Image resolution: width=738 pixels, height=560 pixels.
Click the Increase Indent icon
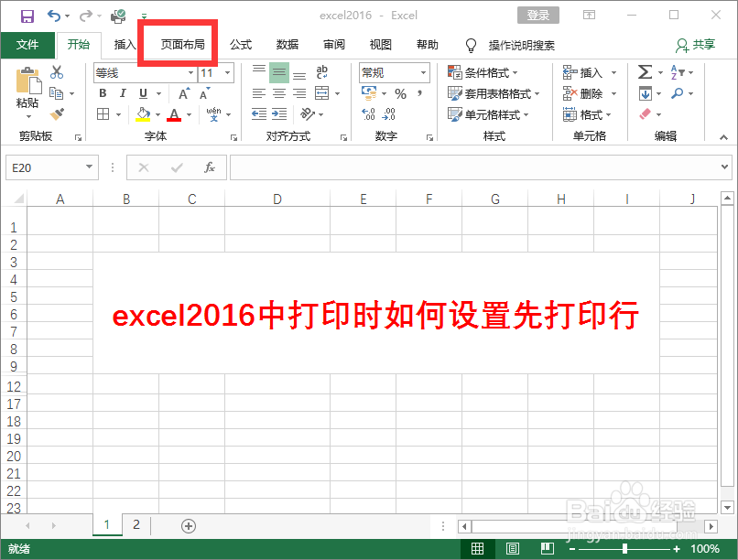click(279, 113)
